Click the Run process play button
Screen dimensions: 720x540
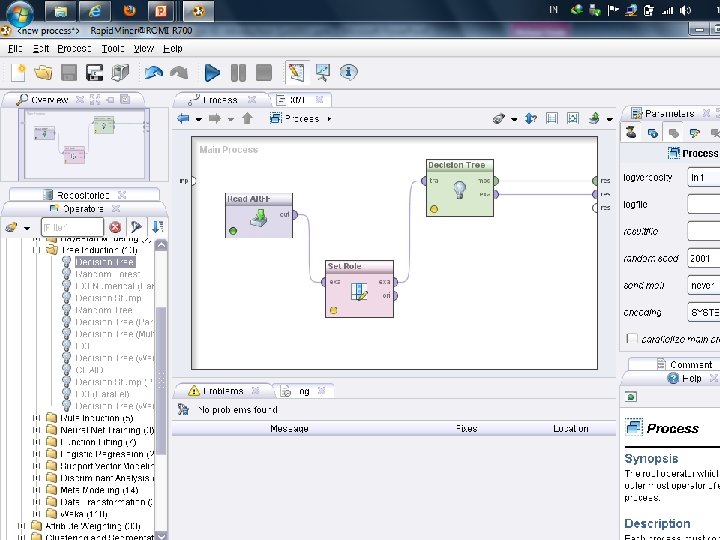coord(211,72)
